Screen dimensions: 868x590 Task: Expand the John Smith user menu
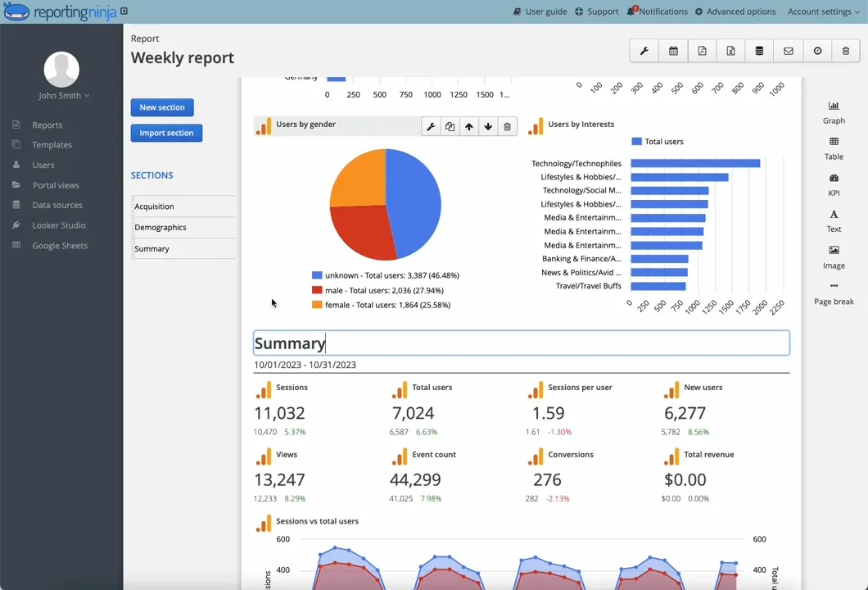pos(64,96)
